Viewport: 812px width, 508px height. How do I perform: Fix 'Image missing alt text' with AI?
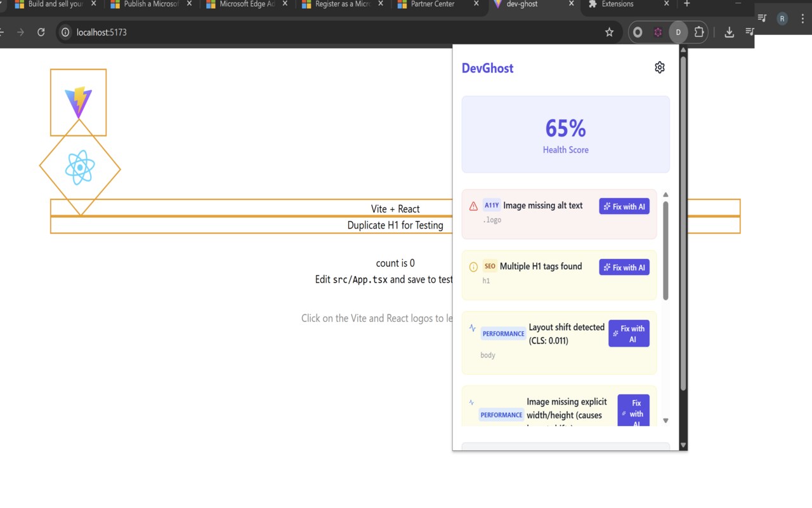tap(624, 206)
